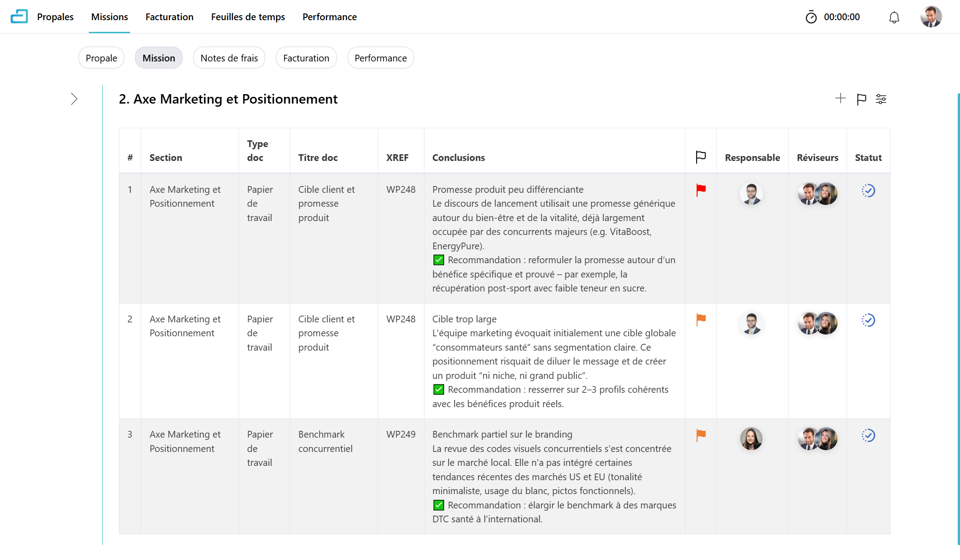Click the red flag in row 1
The width and height of the screenshot is (960, 560).
click(x=701, y=190)
